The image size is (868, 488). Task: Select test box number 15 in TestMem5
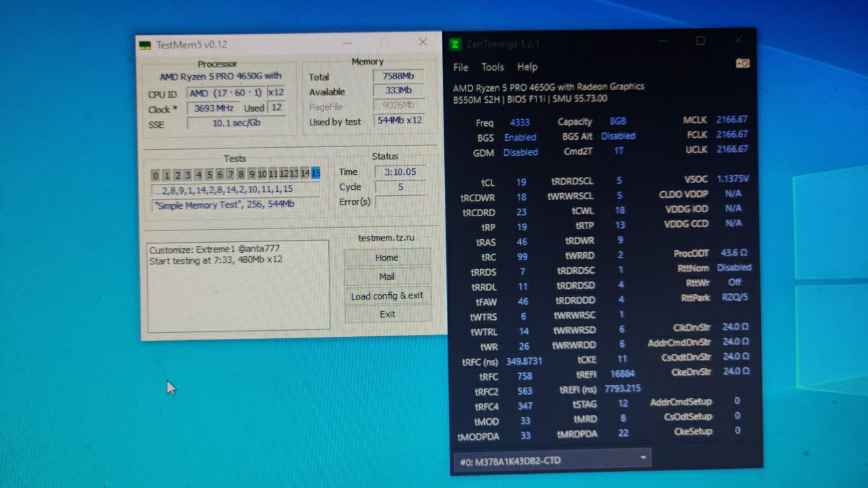click(x=316, y=174)
